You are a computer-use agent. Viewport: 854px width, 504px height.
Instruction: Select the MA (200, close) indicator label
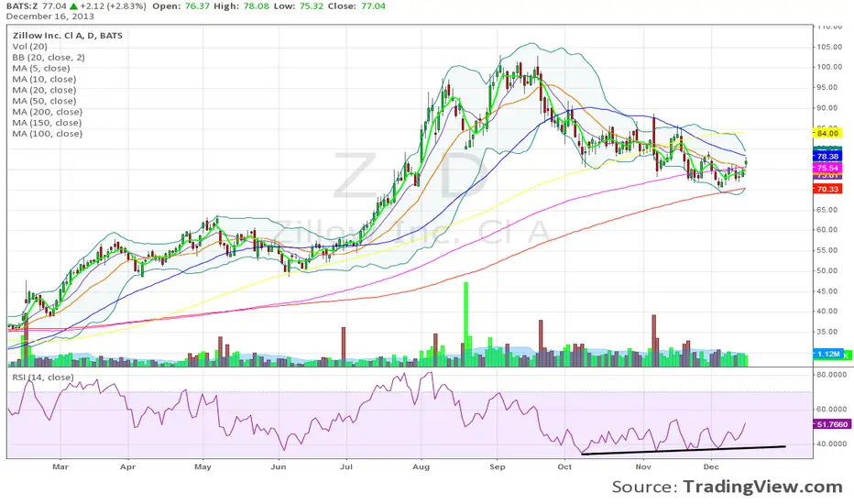coord(48,112)
